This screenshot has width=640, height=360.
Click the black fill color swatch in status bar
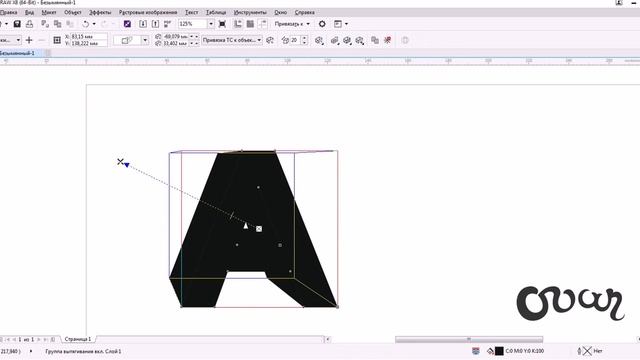tap(499, 351)
